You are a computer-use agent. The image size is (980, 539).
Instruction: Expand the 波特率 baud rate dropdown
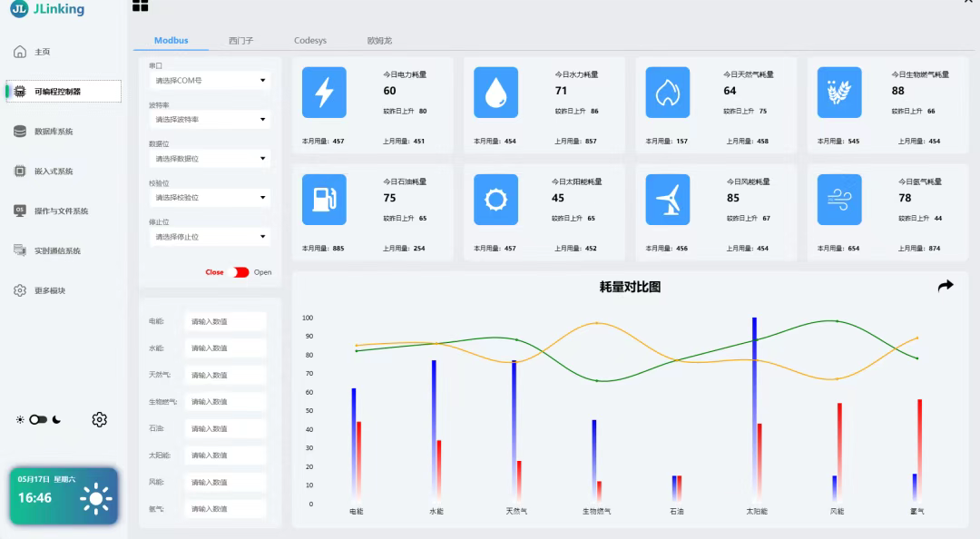[x=209, y=119]
